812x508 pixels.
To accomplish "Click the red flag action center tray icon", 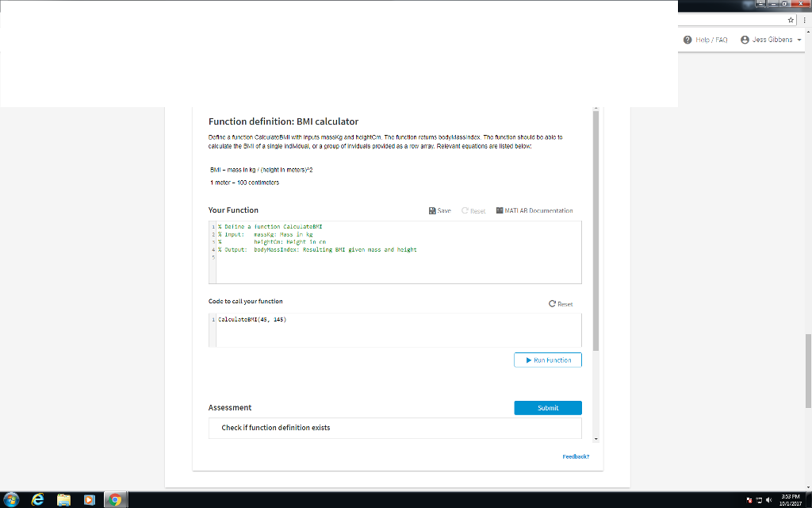I will (749, 500).
